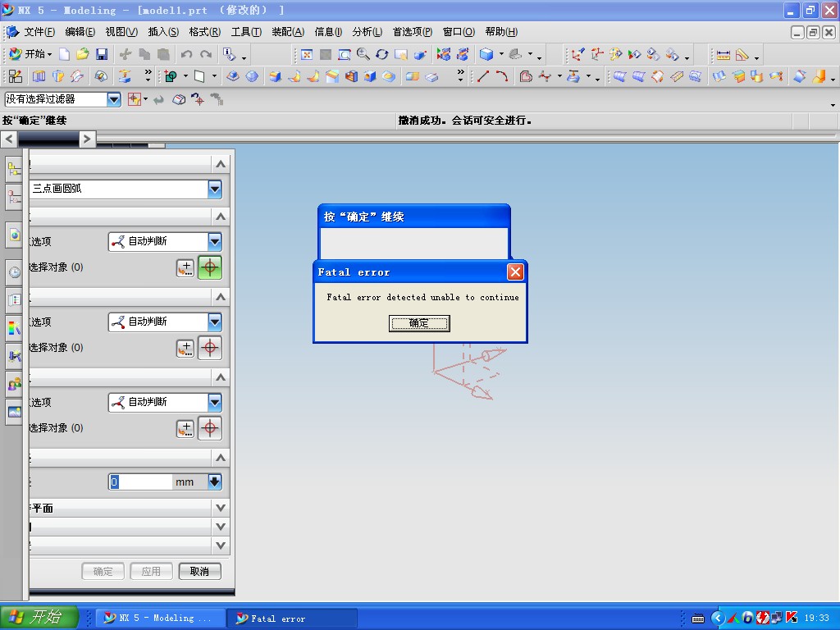Open the 没有选择过滤器 filter dropdown
The image size is (840, 630).
[113, 99]
